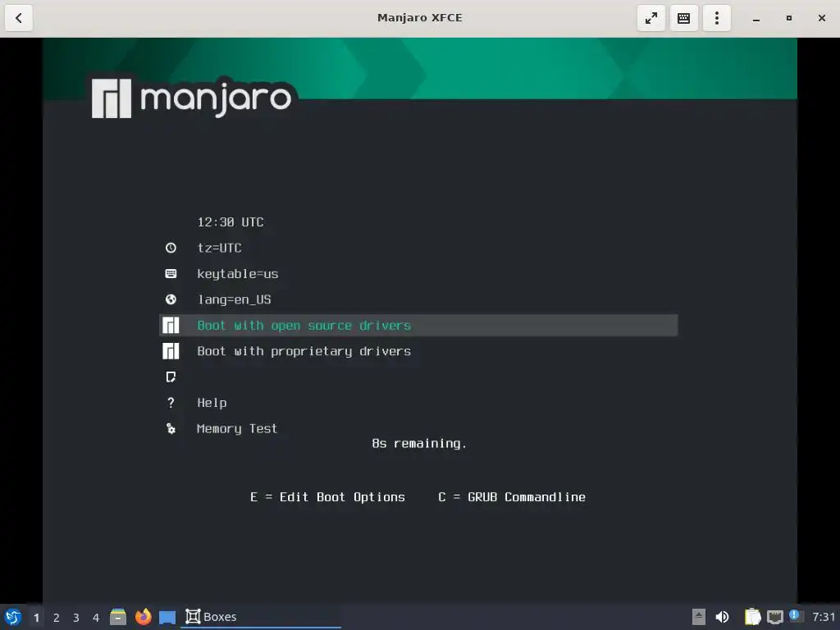
Task: Click the gear icon beside Memory Test
Action: [x=171, y=428]
